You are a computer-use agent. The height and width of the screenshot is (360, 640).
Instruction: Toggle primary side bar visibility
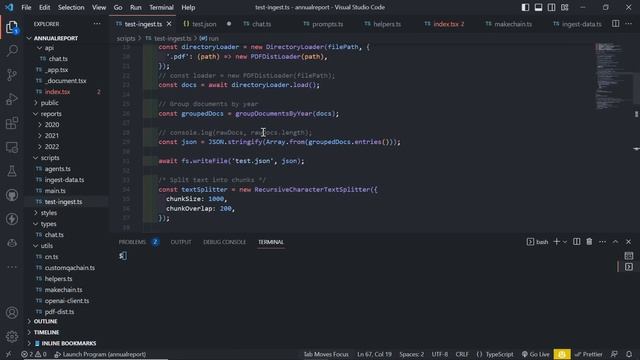click(525, 7)
